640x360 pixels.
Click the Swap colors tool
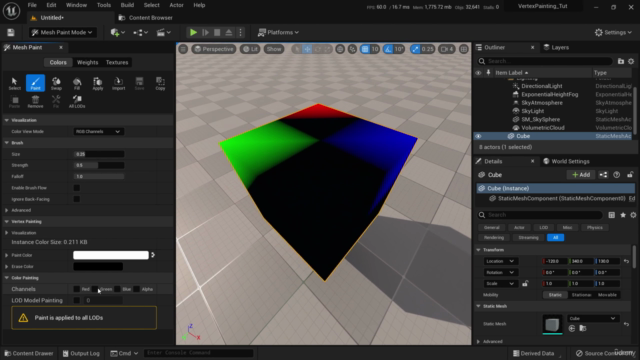tap(56, 83)
